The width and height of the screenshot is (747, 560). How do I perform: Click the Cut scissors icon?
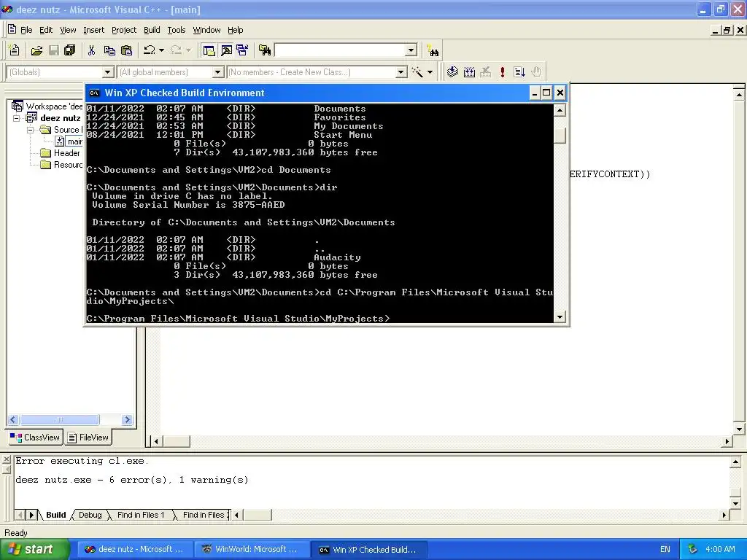pyautogui.click(x=91, y=50)
